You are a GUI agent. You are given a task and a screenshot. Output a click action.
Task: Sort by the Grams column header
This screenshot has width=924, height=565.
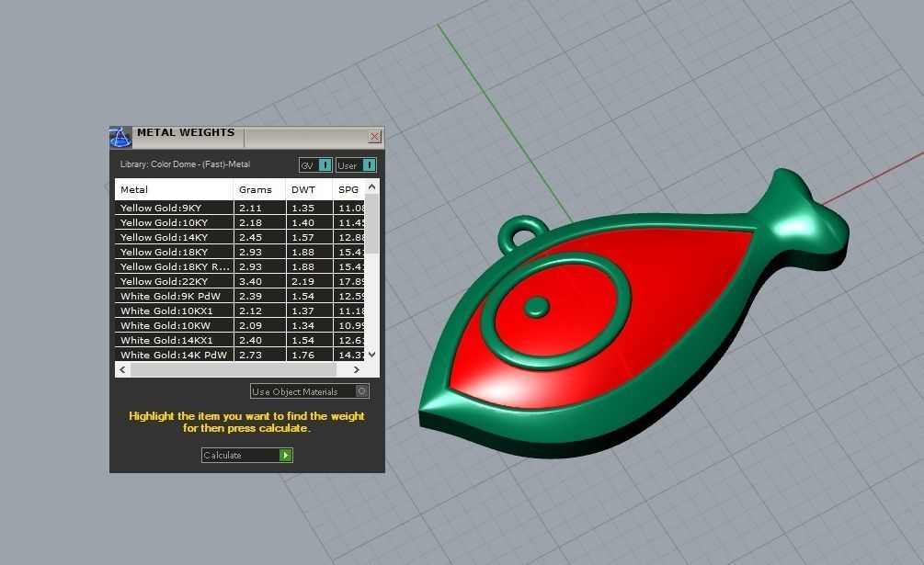click(x=260, y=189)
